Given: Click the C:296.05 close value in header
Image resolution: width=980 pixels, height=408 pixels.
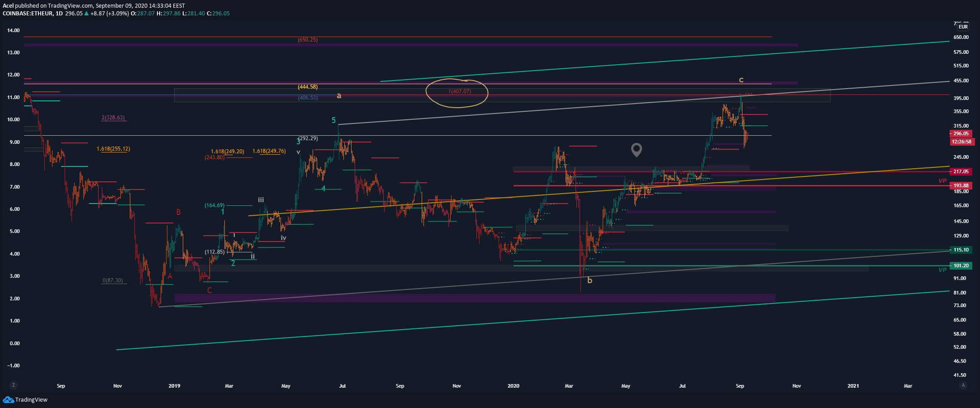Looking at the screenshot, I should click(x=218, y=14).
